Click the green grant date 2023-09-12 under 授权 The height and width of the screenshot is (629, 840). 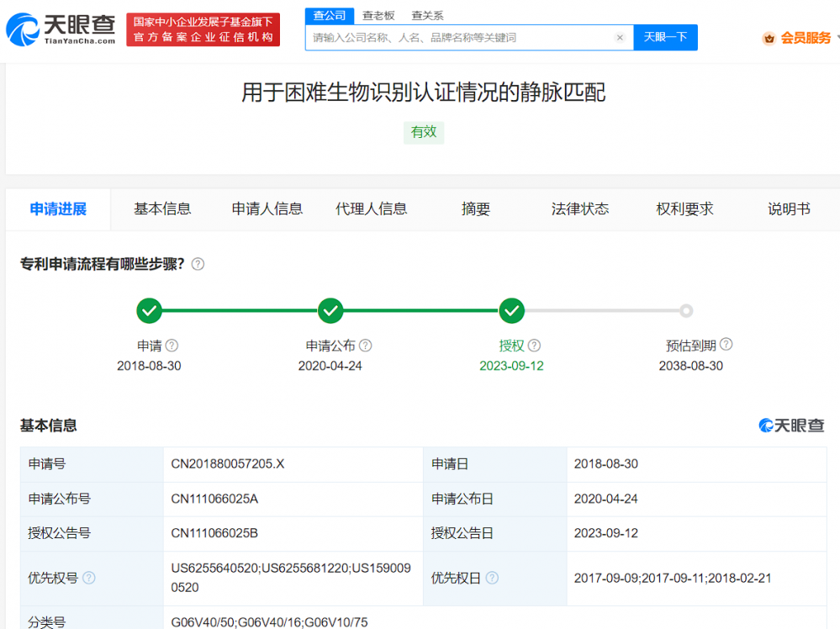(511, 366)
